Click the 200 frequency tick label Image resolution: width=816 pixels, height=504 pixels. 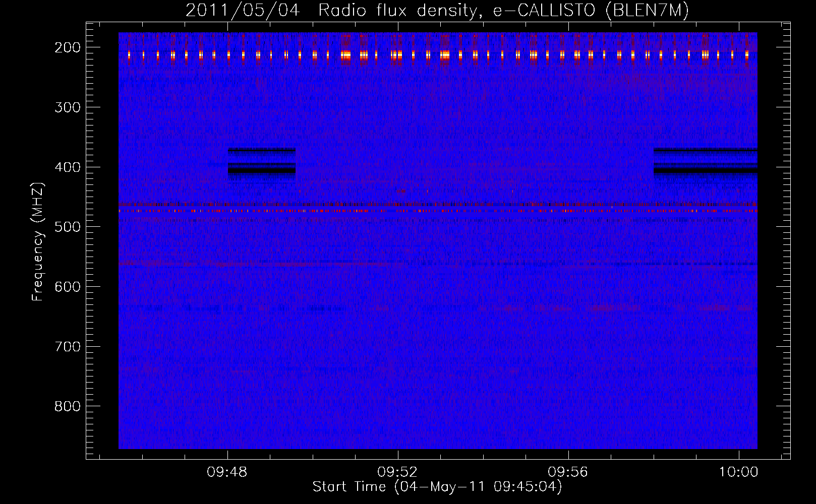(x=68, y=47)
